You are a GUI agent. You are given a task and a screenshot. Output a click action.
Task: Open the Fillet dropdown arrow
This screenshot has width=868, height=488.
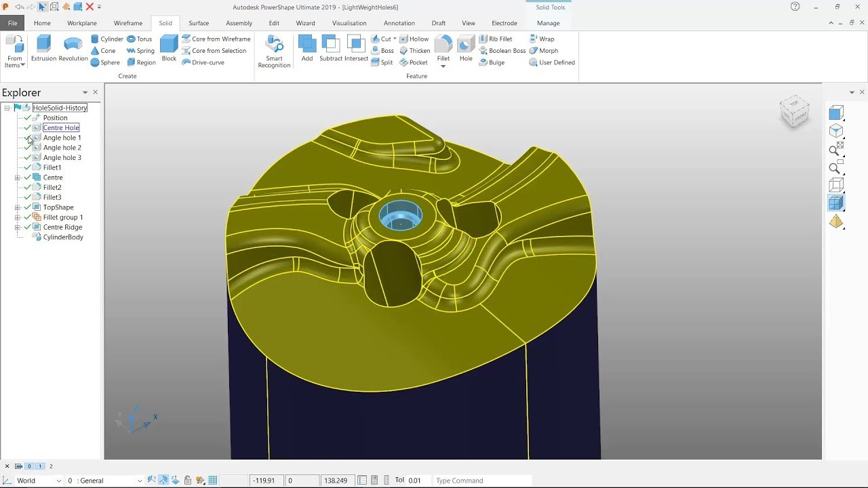pos(443,66)
